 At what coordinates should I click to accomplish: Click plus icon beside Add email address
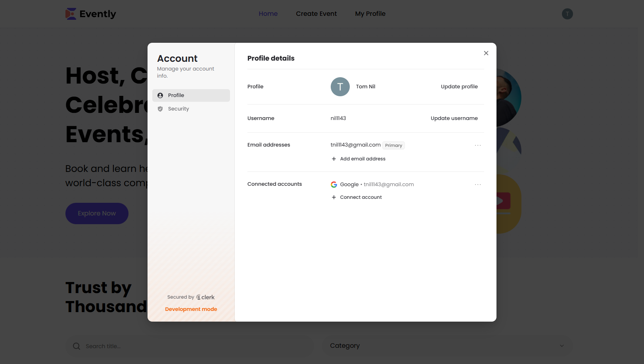[334, 159]
